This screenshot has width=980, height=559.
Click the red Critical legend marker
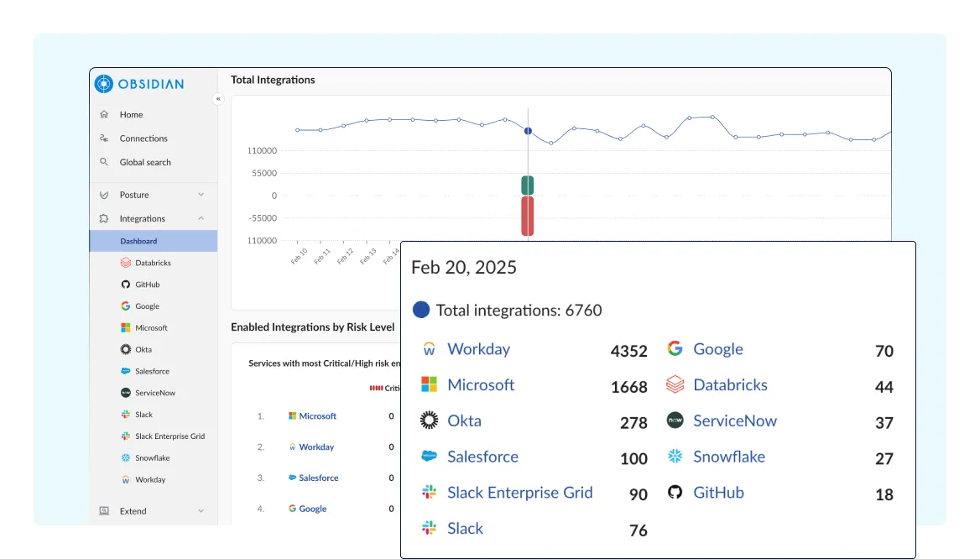(376, 389)
